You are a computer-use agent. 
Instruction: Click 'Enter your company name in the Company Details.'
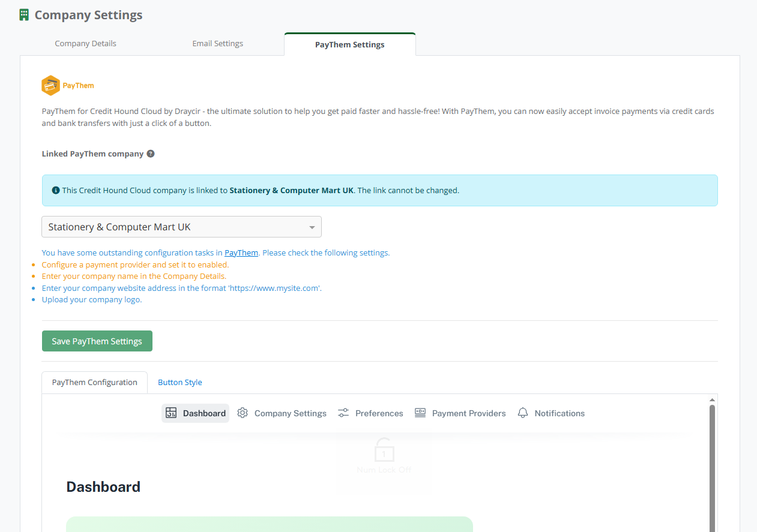(134, 276)
